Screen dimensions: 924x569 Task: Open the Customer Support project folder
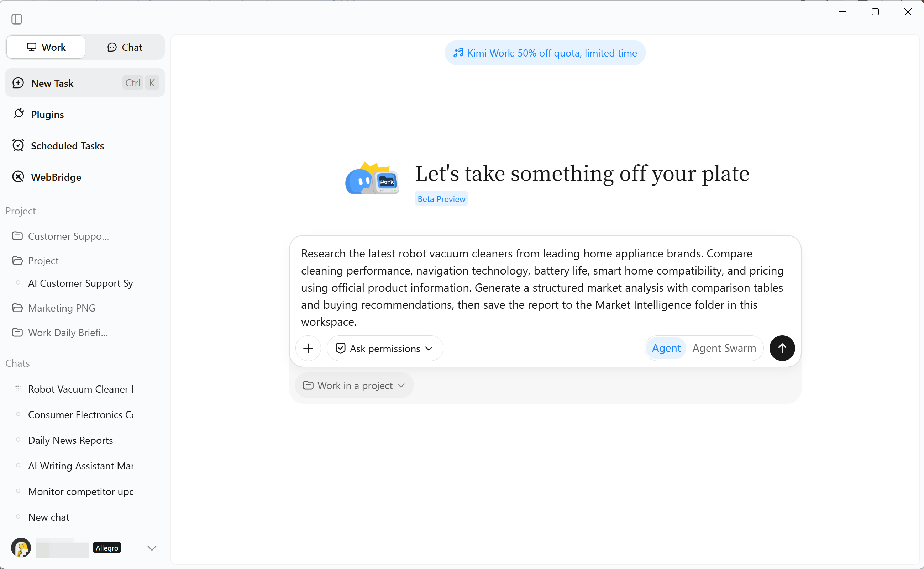tap(61, 236)
